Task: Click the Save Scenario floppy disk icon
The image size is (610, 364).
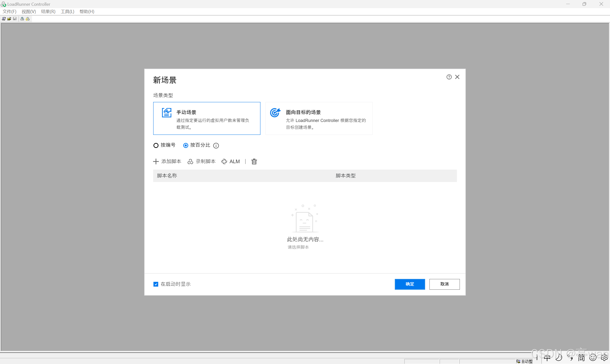Action: [x=15, y=19]
